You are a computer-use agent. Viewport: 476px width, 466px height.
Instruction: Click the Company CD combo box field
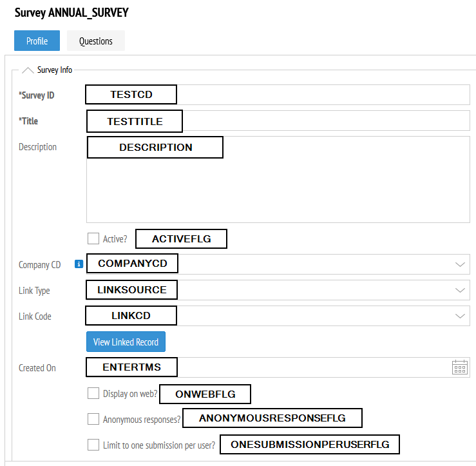(278, 264)
